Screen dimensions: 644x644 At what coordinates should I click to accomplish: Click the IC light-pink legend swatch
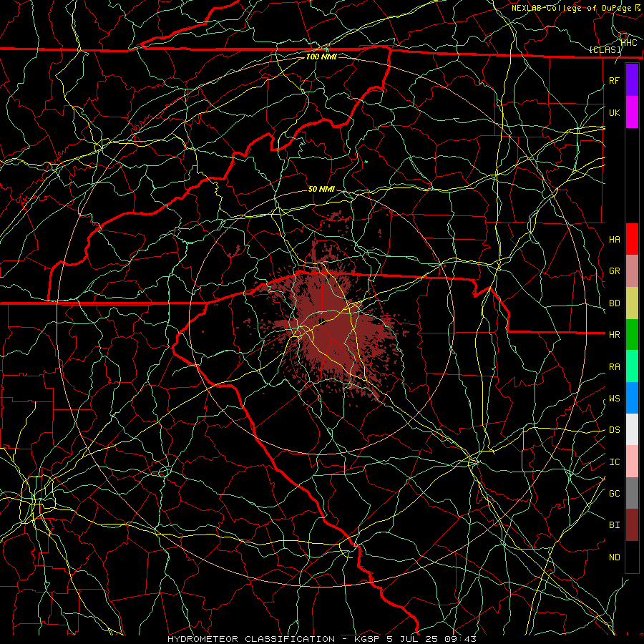tap(632, 462)
